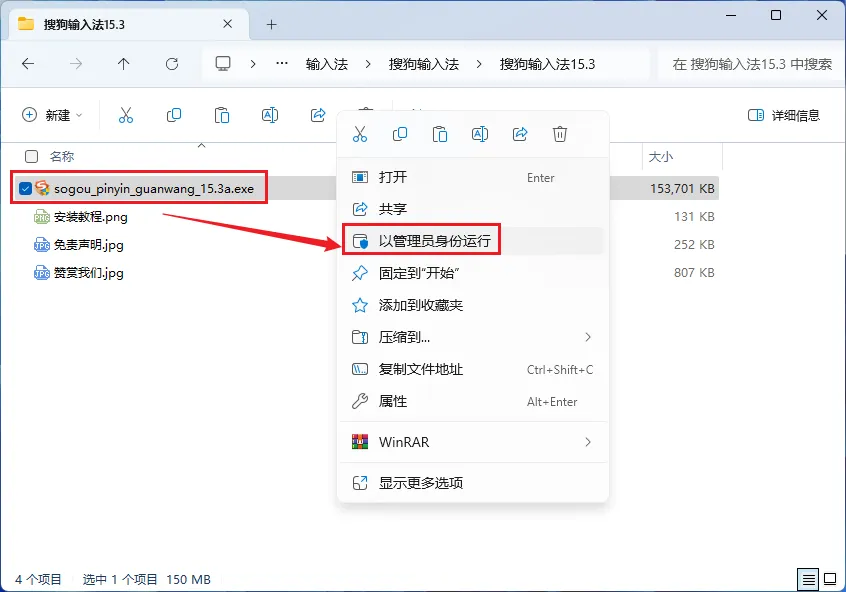Click Rename icon in context menu
This screenshot has height=592, width=846.
pyautogui.click(x=480, y=134)
